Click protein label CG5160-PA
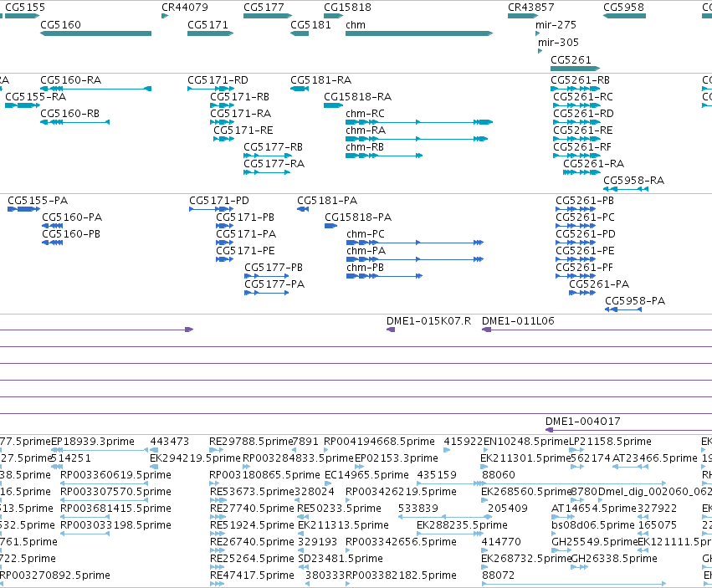 (x=72, y=217)
